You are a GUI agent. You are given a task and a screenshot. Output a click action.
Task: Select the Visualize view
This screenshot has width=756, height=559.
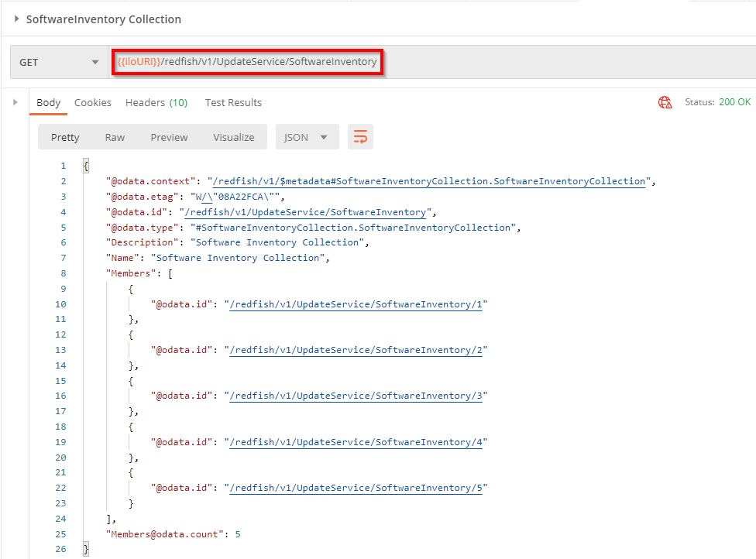[233, 137]
